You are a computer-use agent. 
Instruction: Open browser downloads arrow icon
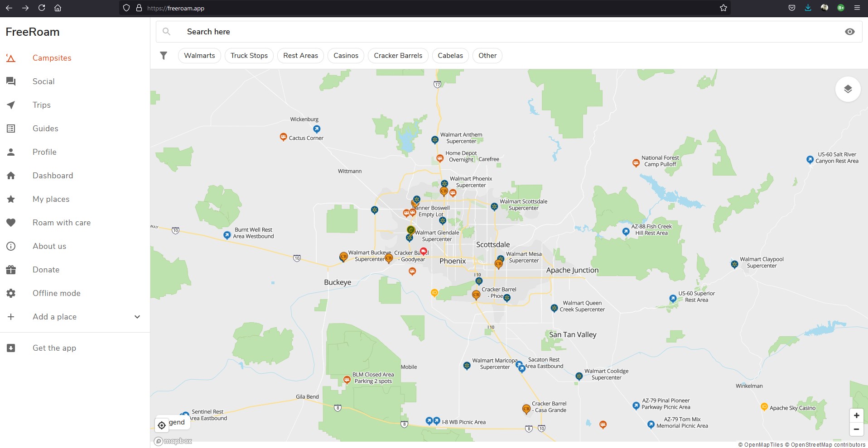click(808, 8)
